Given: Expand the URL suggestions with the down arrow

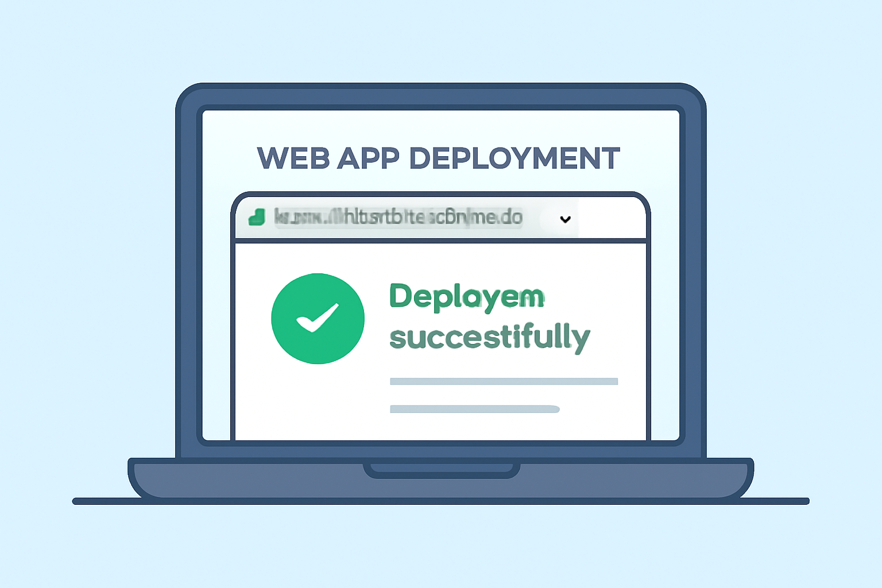Looking at the screenshot, I should pyautogui.click(x=564, y=219).
